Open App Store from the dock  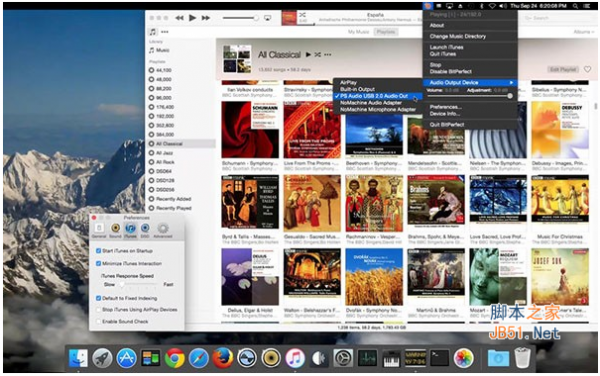tap(126, 358)
